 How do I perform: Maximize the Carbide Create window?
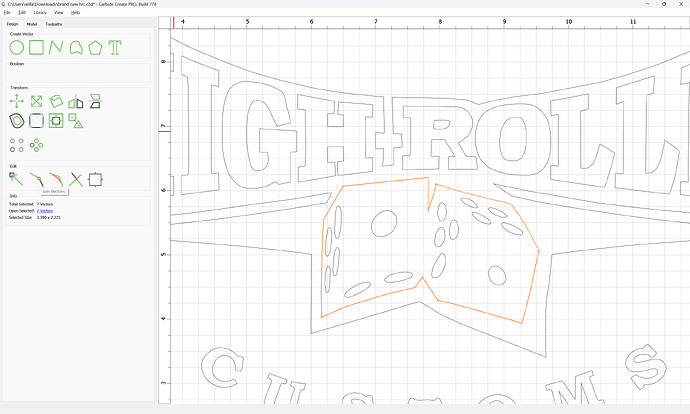point(664,4)
